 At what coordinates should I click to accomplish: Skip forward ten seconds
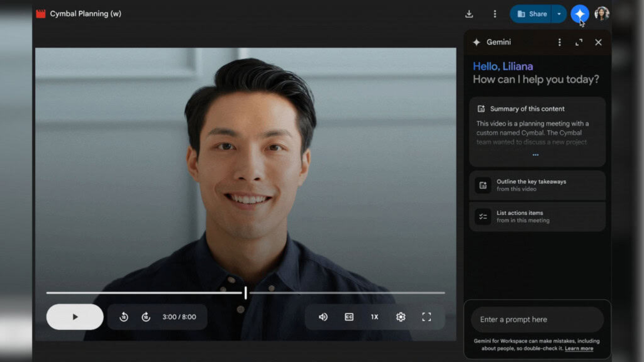coord(146,317)
